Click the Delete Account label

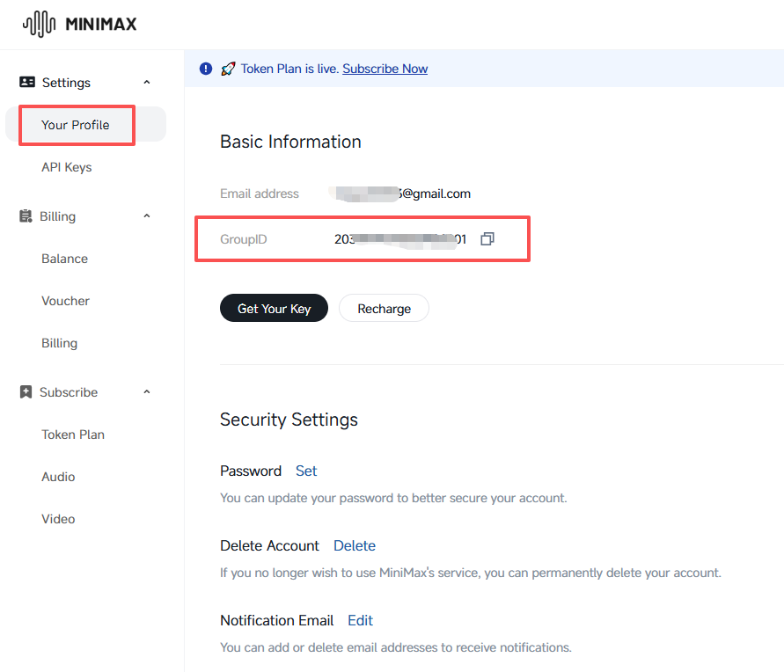tap(269, 545)
